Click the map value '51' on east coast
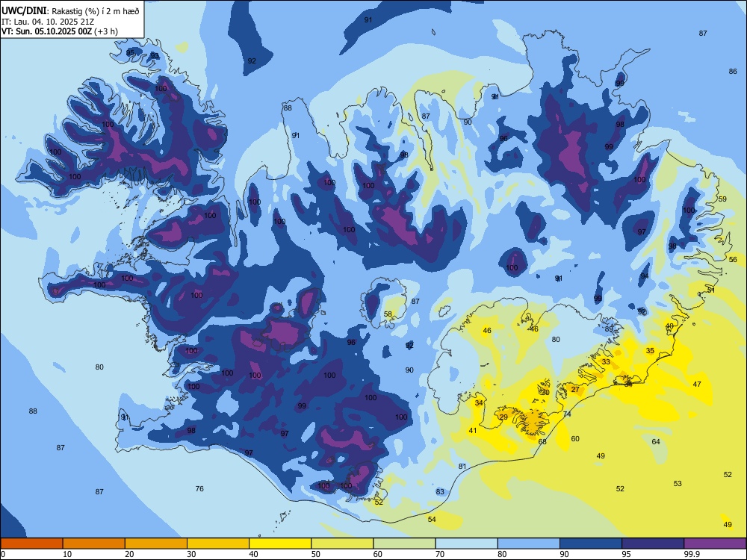747x560 pixels. (x=711, y=290)
